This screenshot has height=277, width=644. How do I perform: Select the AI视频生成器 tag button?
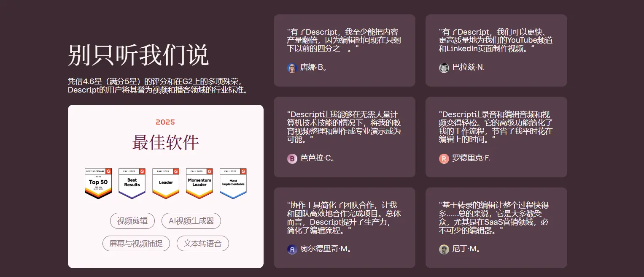point(191,221)
